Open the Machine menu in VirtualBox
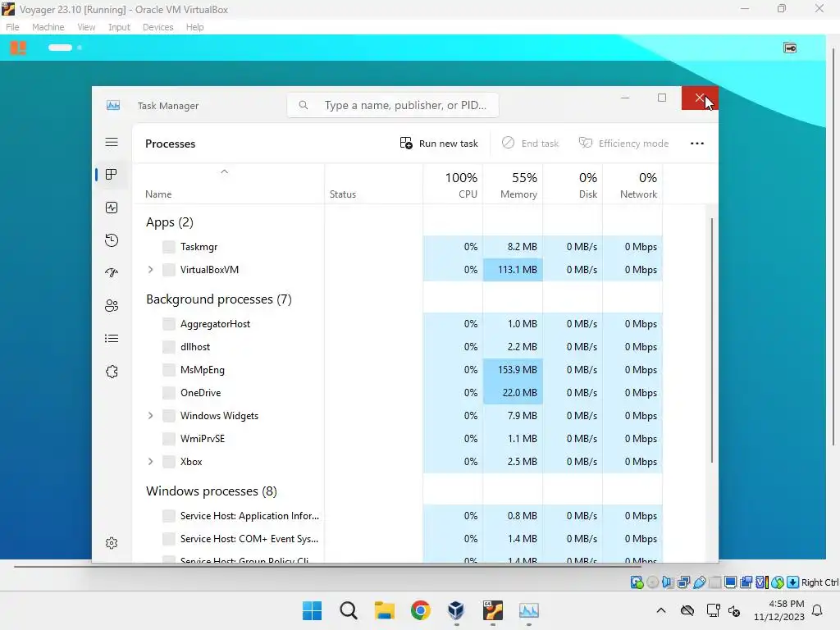 tap(48, 27)
